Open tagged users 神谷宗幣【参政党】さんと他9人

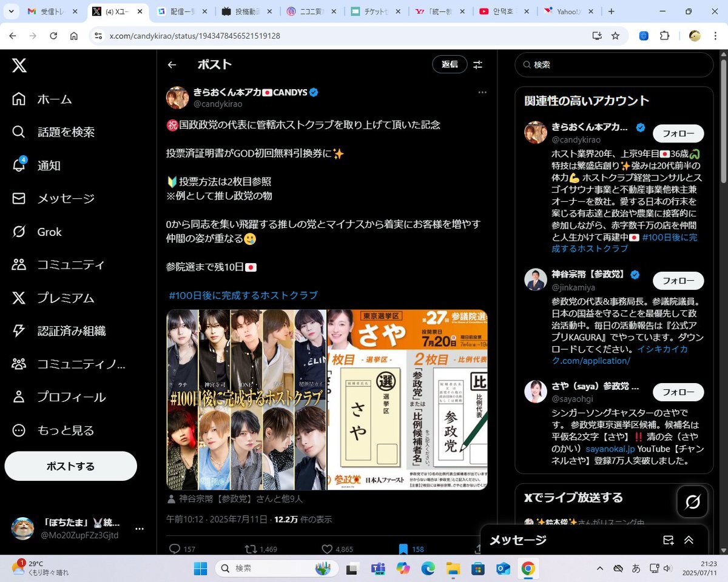235,499
